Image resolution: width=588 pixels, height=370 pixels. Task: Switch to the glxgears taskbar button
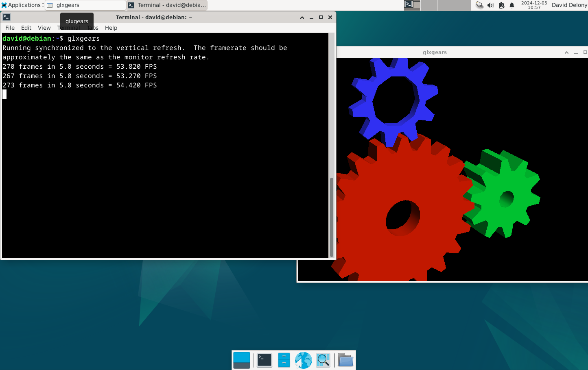[x=85, y=5]
